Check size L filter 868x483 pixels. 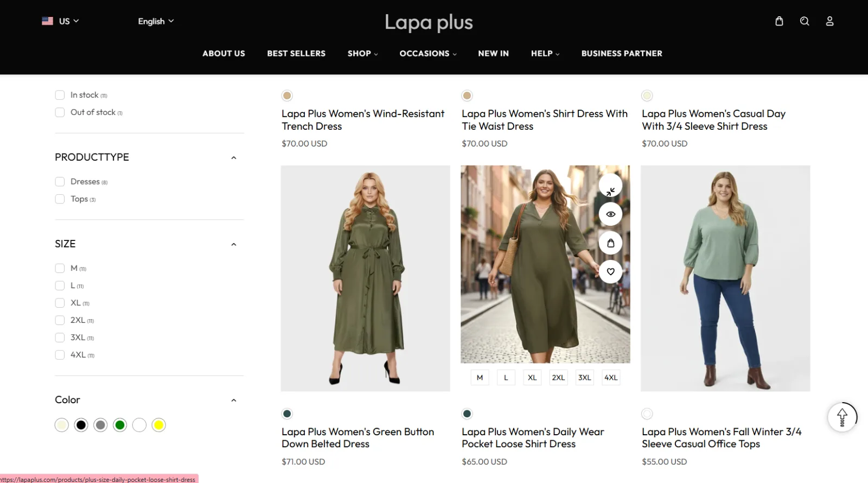(60, 285)
